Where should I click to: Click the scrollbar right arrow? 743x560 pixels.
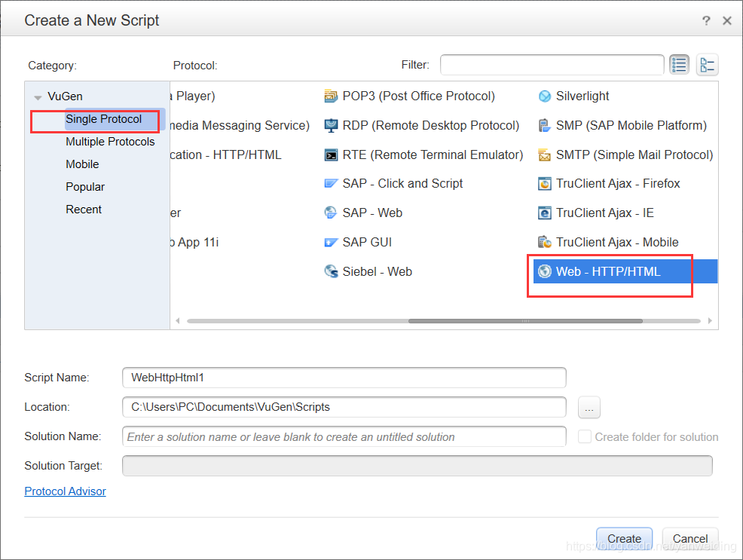click(x=710, y=321)
